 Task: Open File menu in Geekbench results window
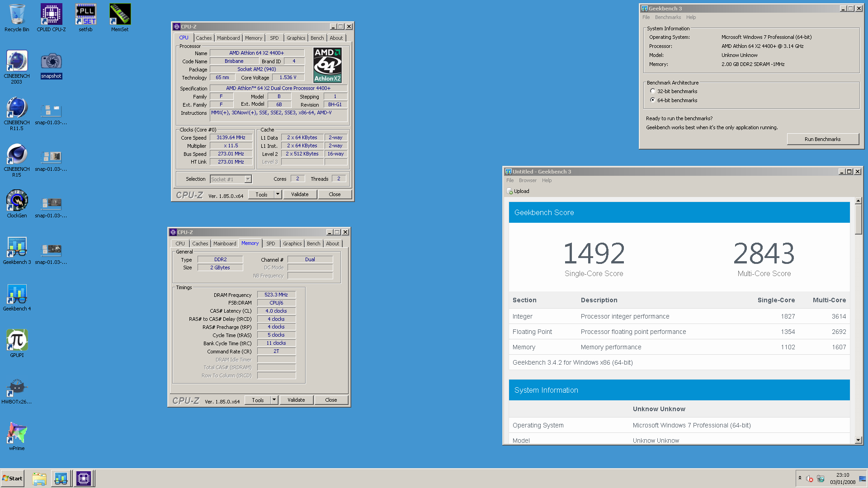pyautogui.click(x=510, y=180)
